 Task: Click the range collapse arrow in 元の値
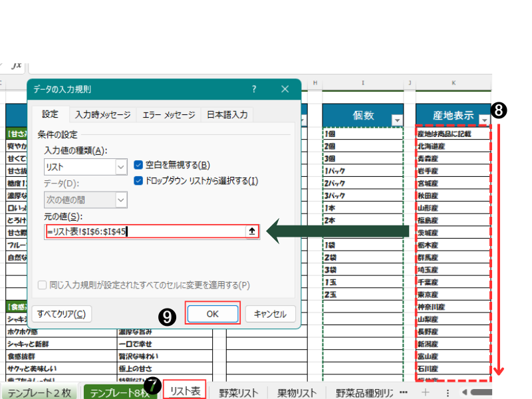click(x=251, y=231)
